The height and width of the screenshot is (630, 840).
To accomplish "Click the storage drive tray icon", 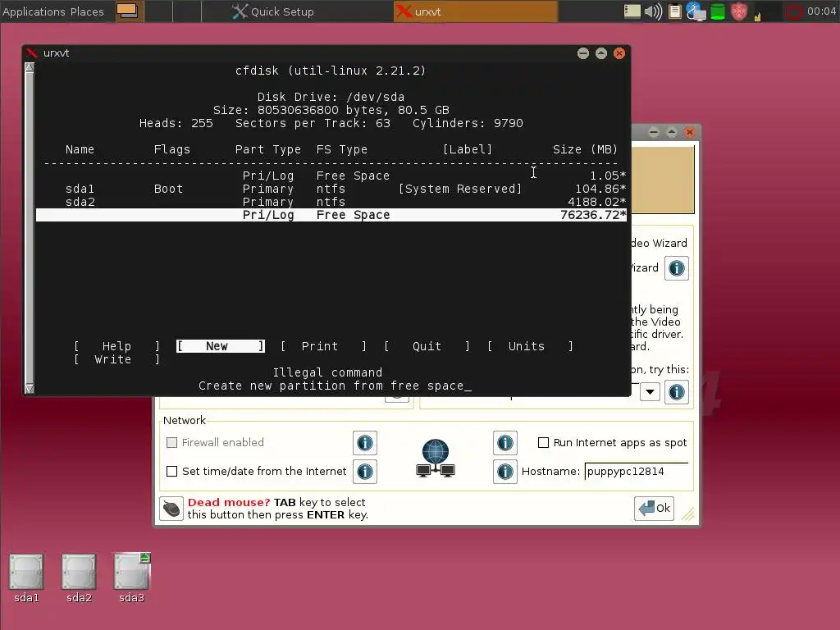I will [632, 11].
